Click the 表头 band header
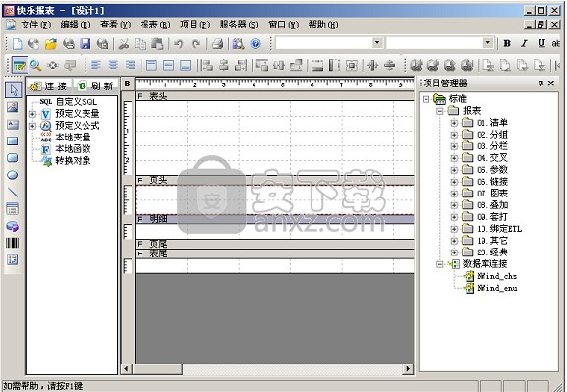 [x=275, y=96]
